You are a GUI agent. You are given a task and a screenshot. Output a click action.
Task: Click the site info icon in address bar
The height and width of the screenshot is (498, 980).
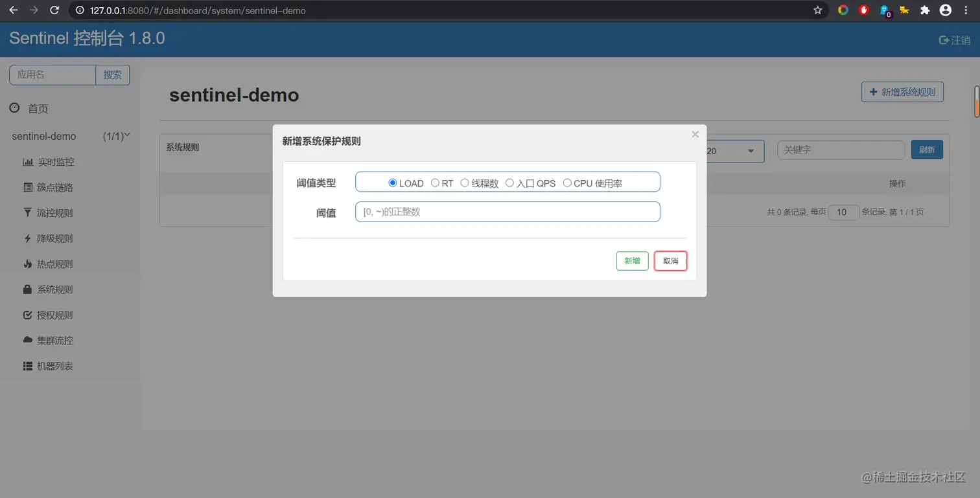pyautogui.click(x=80, y=10)
